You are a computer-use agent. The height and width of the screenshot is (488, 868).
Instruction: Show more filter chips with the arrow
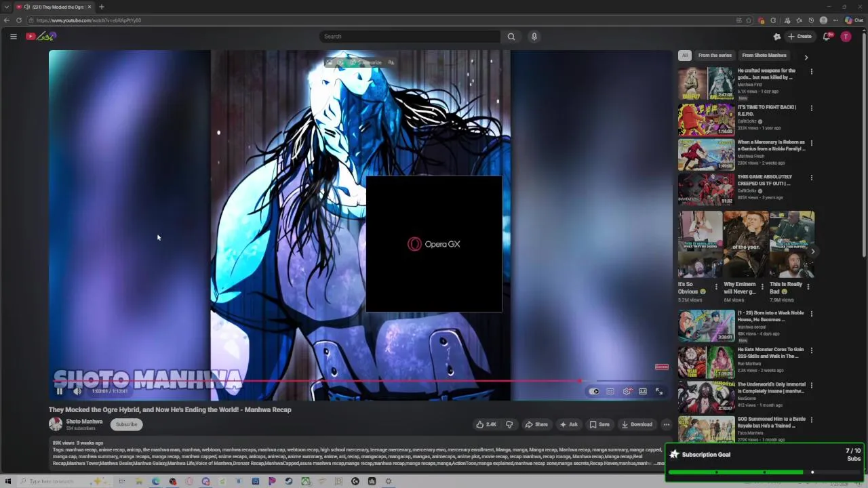tap(806, 57)
